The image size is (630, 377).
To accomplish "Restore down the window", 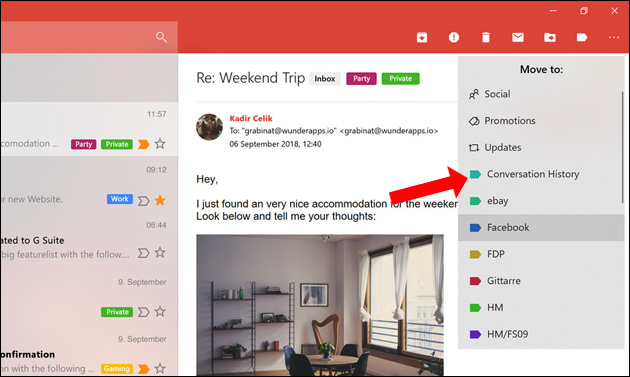I will (584, 11).
